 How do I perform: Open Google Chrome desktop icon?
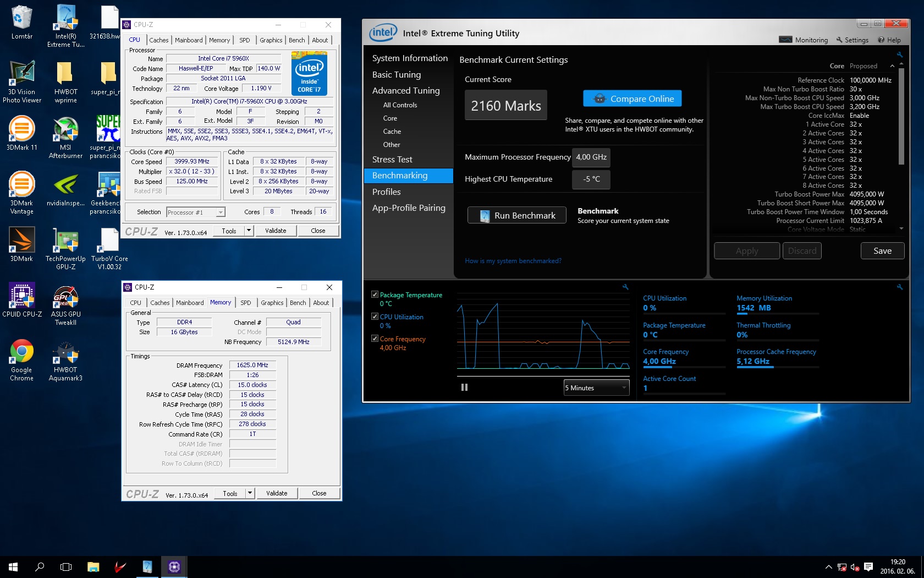tap(21, 359)
